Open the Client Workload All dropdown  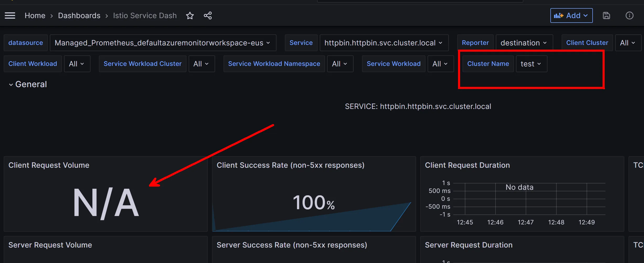click(77, 64)
